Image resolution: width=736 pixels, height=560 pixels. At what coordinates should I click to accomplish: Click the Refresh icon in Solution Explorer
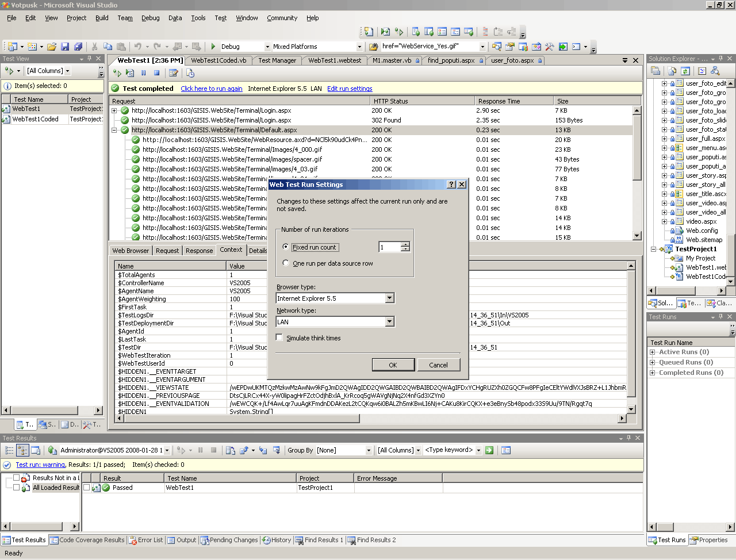pyautogui.click(x=685, y=71)
